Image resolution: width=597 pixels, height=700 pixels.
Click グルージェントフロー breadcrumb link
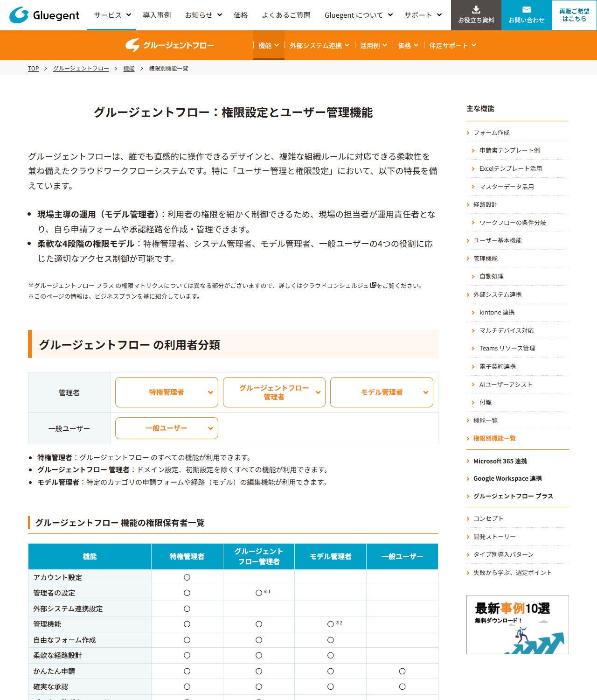pos(81,68)
